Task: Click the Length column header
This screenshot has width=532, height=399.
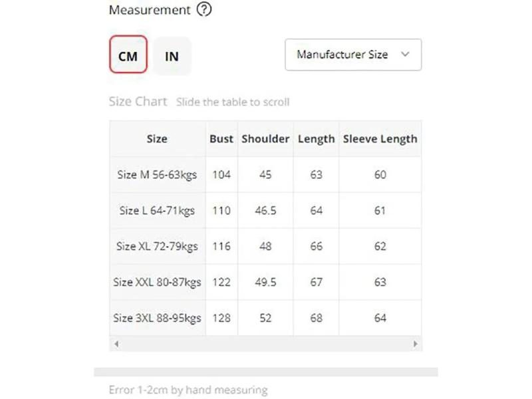Action: (317, 139)
